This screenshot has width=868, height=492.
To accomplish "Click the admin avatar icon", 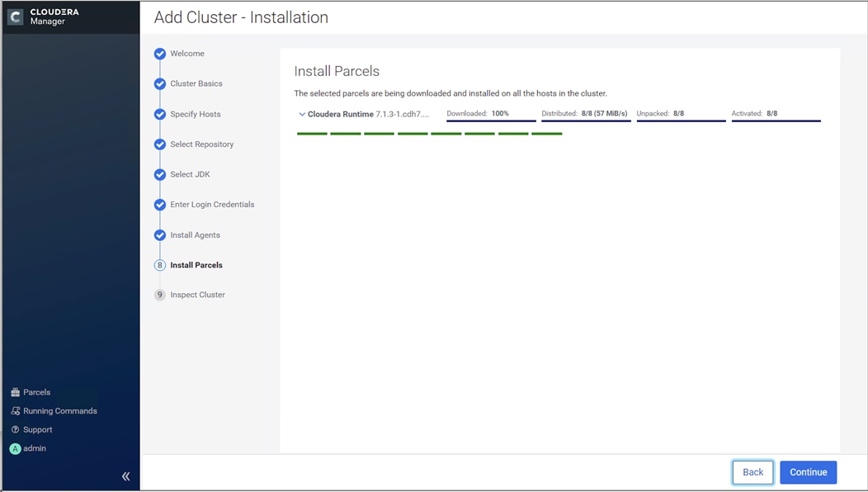I will point(15,449).
